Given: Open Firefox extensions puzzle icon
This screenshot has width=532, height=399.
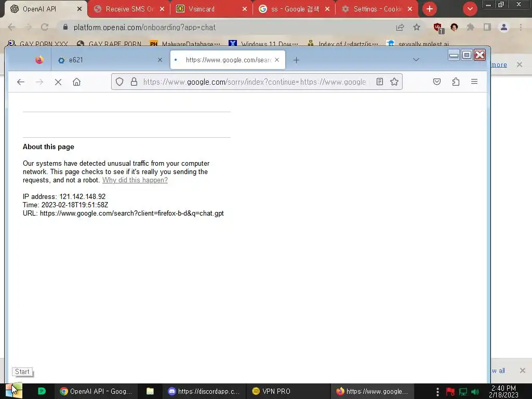Looking at the screenshot, I should [x=456, y=82].
